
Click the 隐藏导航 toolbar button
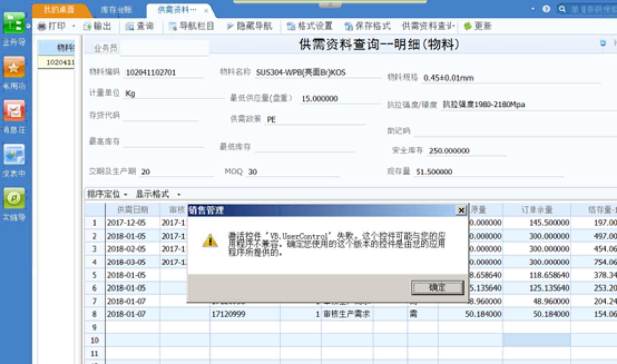[249, 26]
